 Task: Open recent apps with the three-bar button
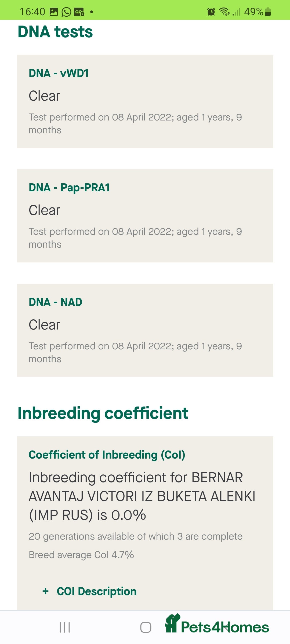click(65, 627)
